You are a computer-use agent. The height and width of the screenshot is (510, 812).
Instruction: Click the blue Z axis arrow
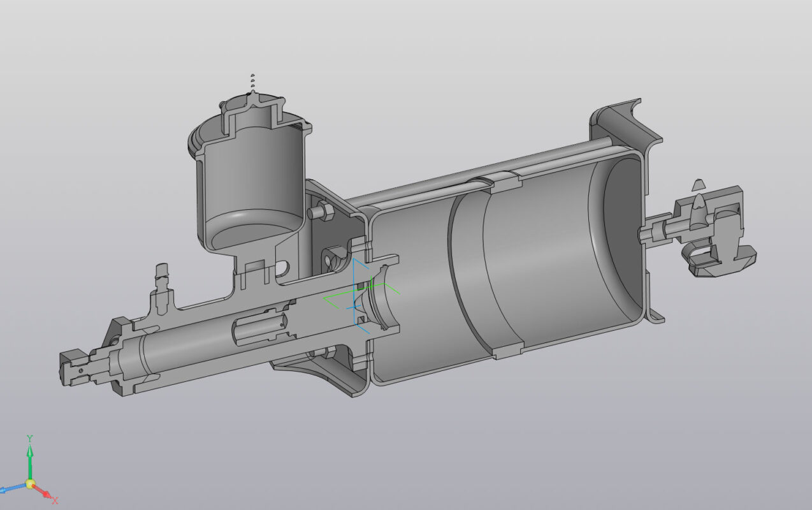point(9,489)
